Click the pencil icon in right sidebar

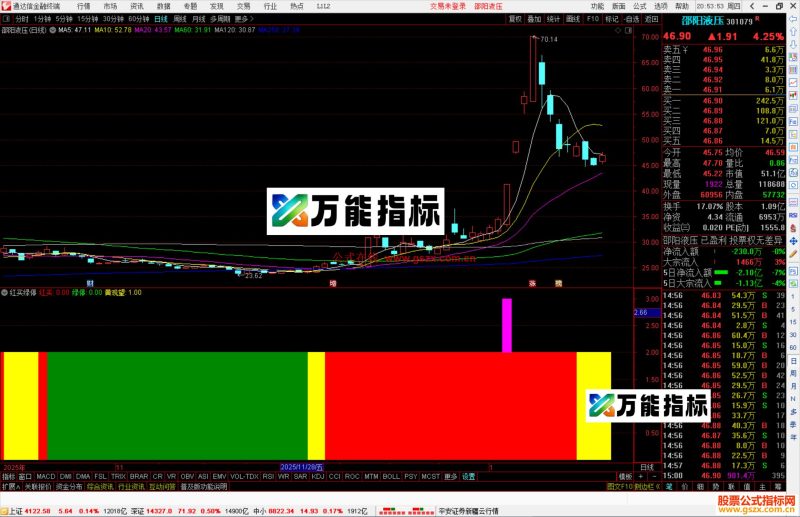793,254
